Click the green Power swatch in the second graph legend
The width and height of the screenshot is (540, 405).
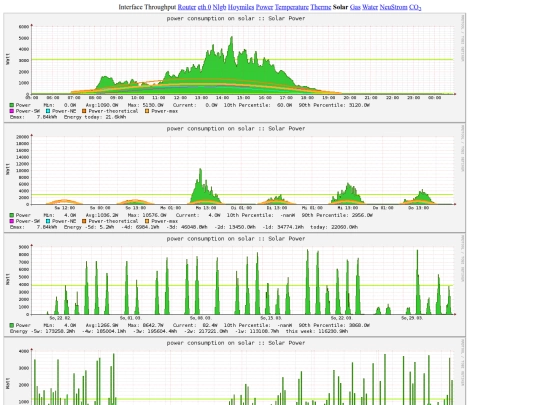[x=12, y=215]
